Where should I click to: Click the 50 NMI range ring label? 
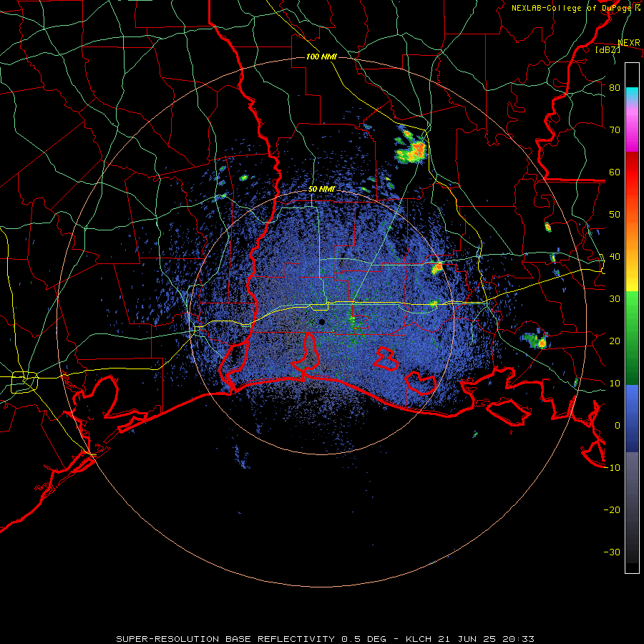coord(321,190)
